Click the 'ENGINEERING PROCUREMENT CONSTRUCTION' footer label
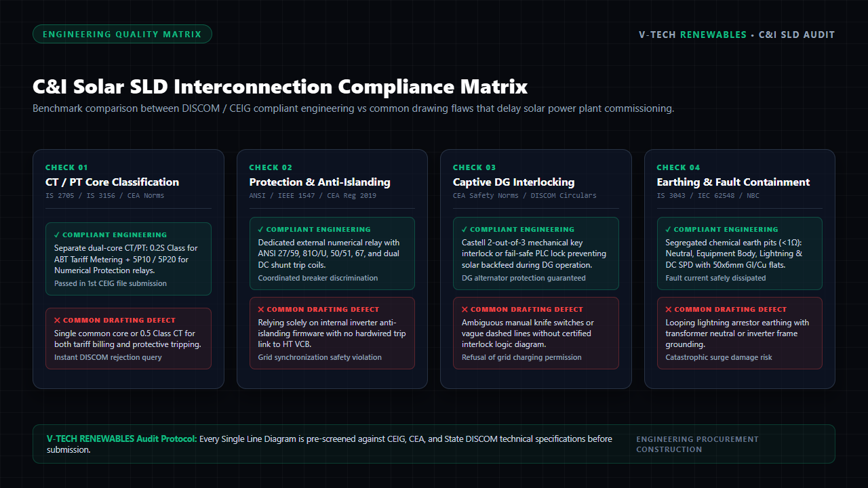 697,444
